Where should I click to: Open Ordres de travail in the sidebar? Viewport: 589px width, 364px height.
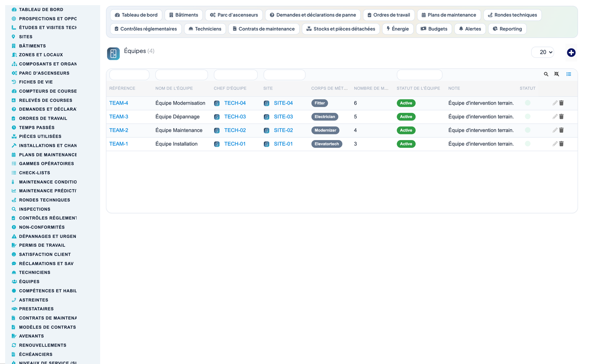(43, 118)
